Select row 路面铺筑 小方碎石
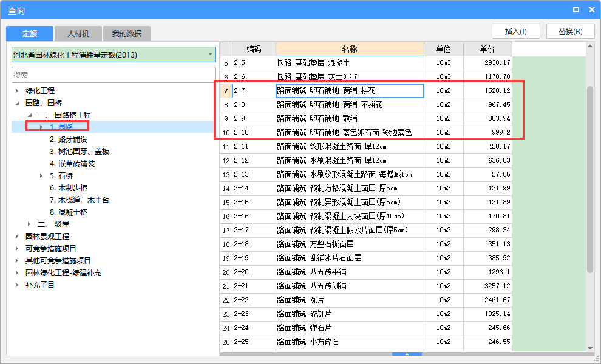The height and width of the screenshot is (364, 601). (x=366, y=342)
